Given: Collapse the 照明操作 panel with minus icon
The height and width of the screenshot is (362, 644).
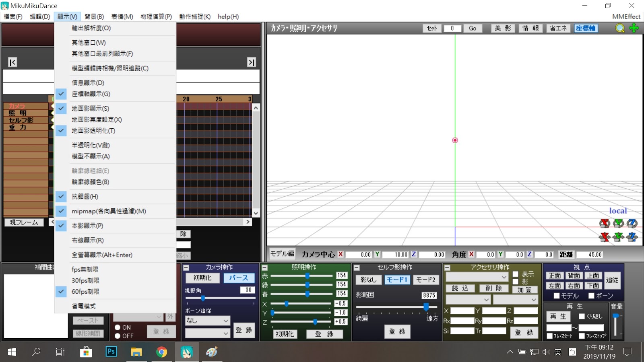Looking at the screenshot, I should pos(264,267).
